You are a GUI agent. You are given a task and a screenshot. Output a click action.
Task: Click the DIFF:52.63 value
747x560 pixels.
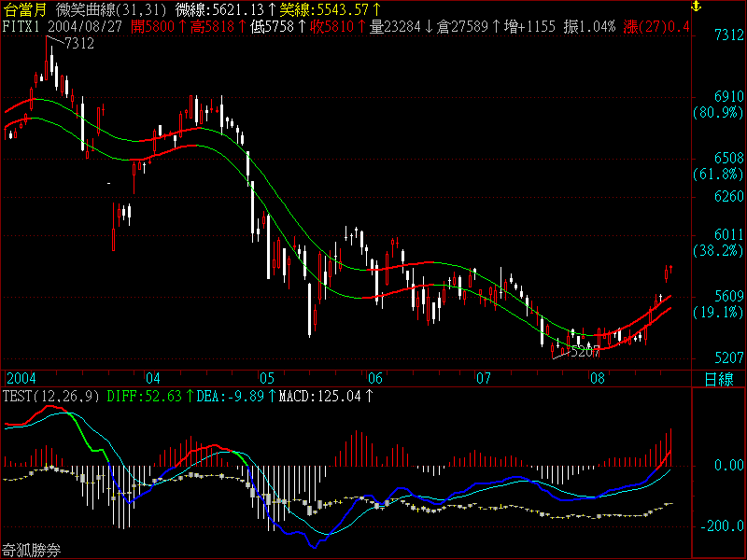145,396
